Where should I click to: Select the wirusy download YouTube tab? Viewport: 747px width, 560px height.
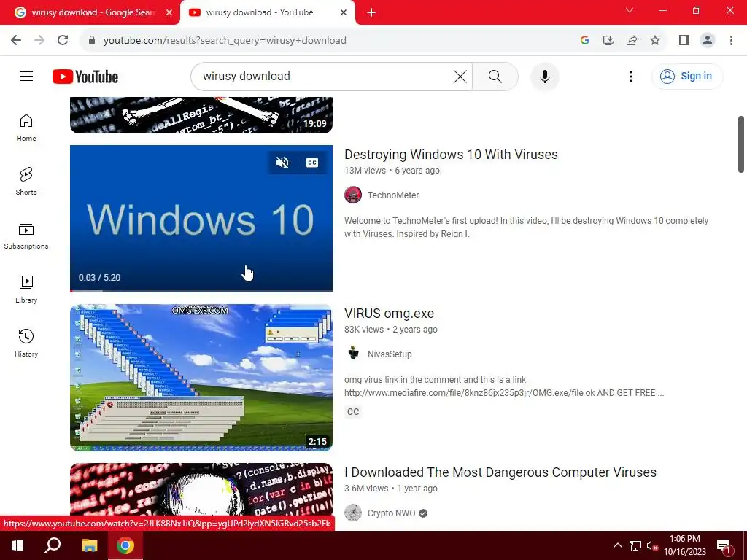(260, 13)
